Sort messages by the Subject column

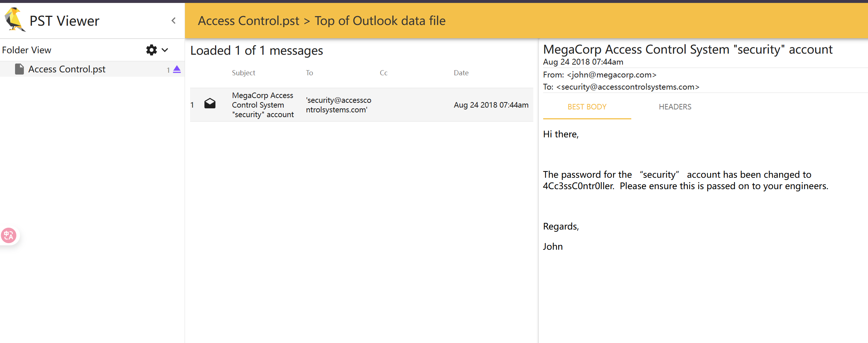(243, 73)
